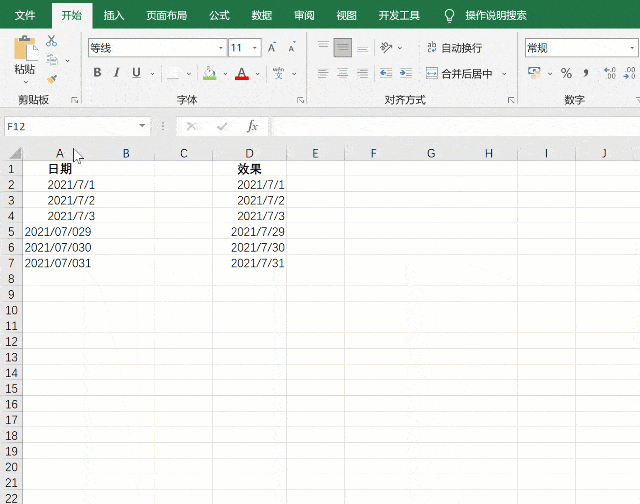Switch to the 页面布局 tab

[167, 16]
